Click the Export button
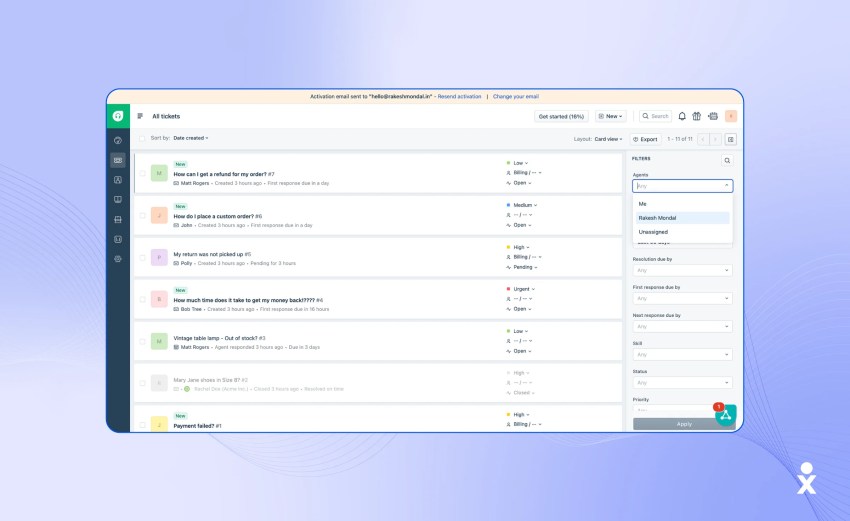Image resolution: width=850 pixels, height=521 pixels. pos(645,139)
